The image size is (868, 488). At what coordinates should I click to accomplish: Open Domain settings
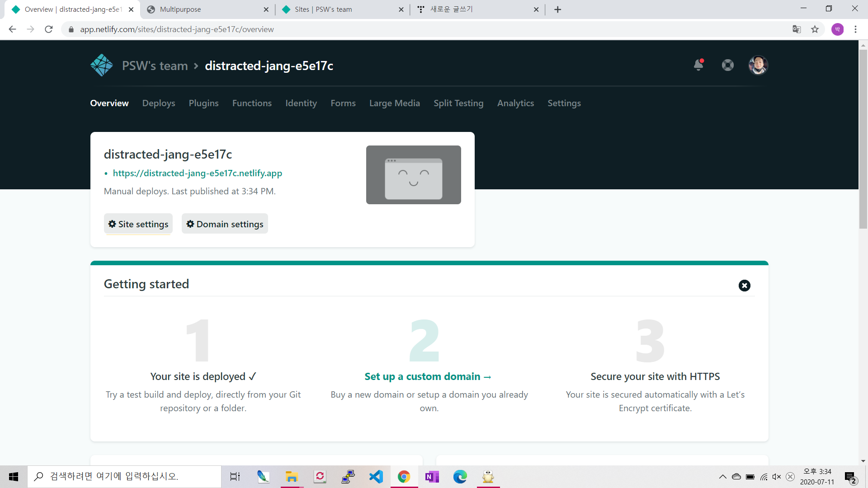click(x=225, y=224)
